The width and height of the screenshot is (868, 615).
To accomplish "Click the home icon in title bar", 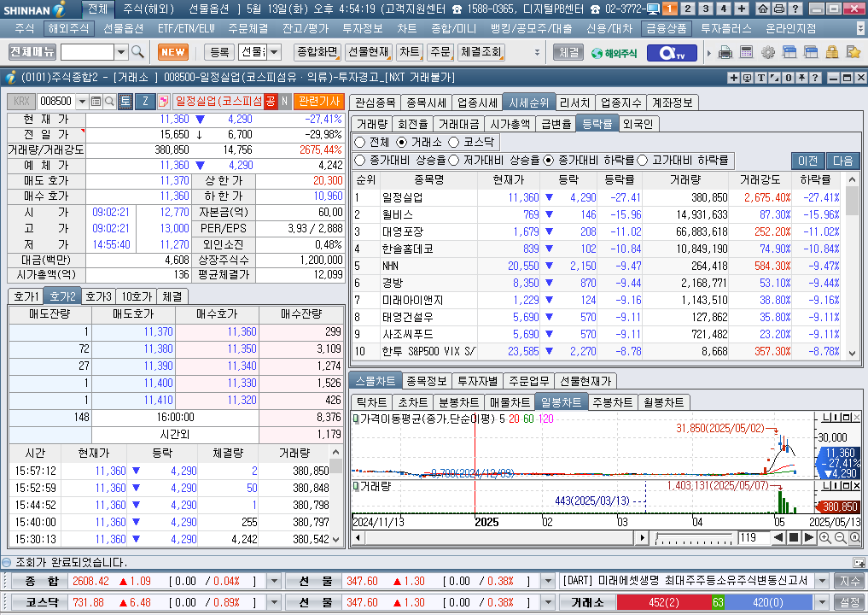I will click(763, 9).
